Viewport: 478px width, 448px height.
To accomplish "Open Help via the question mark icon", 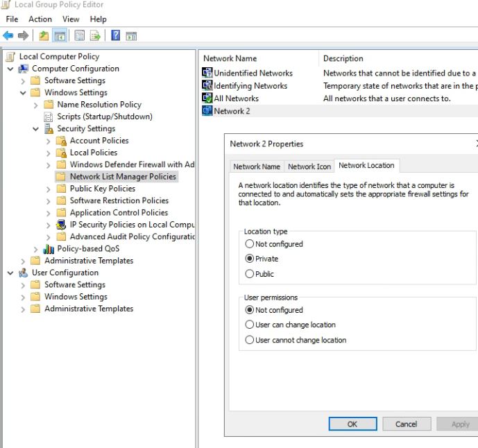I will click(116, 35).
